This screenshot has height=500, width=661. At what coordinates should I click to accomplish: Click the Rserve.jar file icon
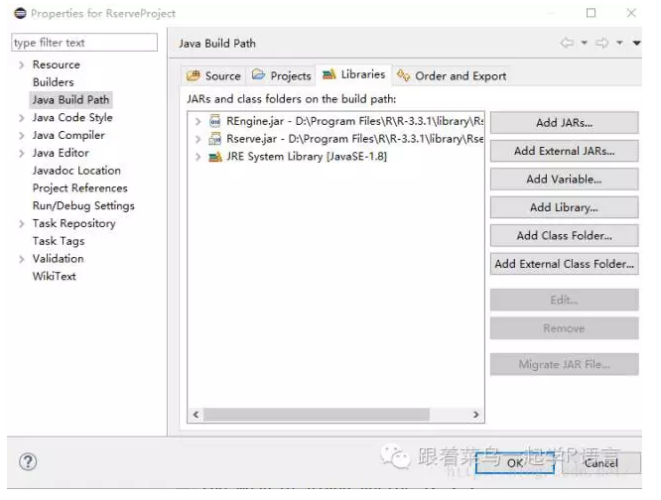pyautogui.click(x=215, y=139)
